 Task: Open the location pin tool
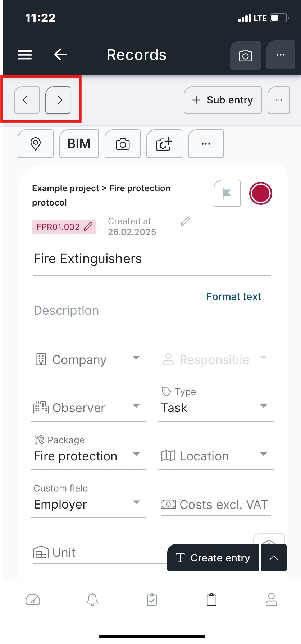click(x=36, y=144)
